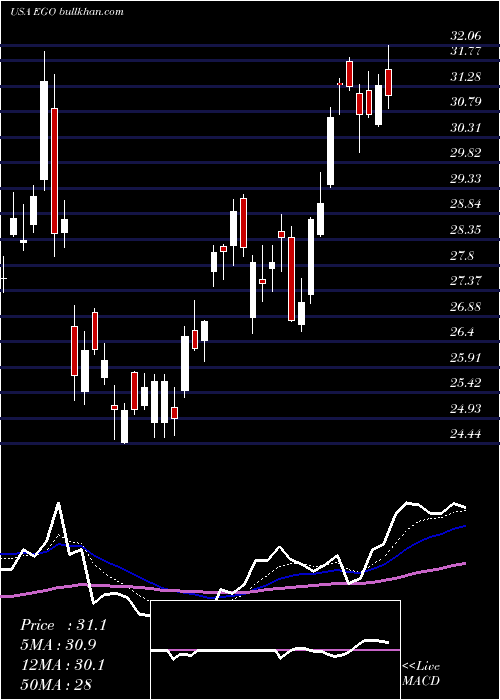Click the 27.8 price level label
Screen dimensions: 500x700
click(462, 256)
